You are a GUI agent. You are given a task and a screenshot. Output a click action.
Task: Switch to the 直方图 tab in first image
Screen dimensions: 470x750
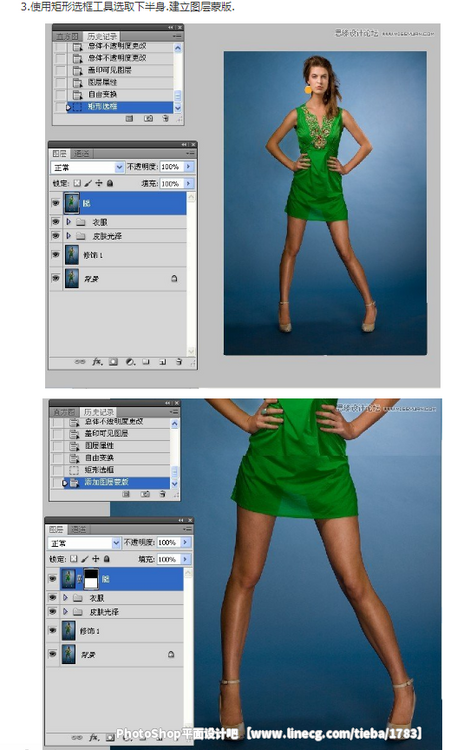(x=67, y=36)
